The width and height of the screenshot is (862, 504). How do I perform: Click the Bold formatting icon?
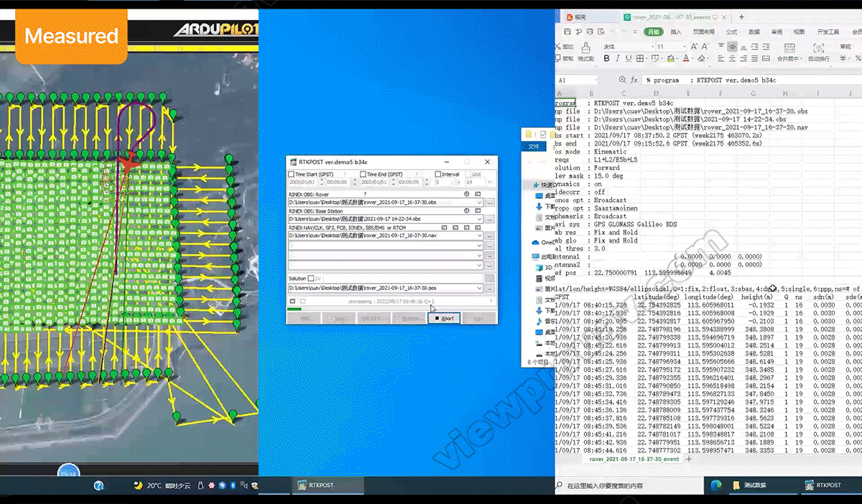click(x=605, y=59)
